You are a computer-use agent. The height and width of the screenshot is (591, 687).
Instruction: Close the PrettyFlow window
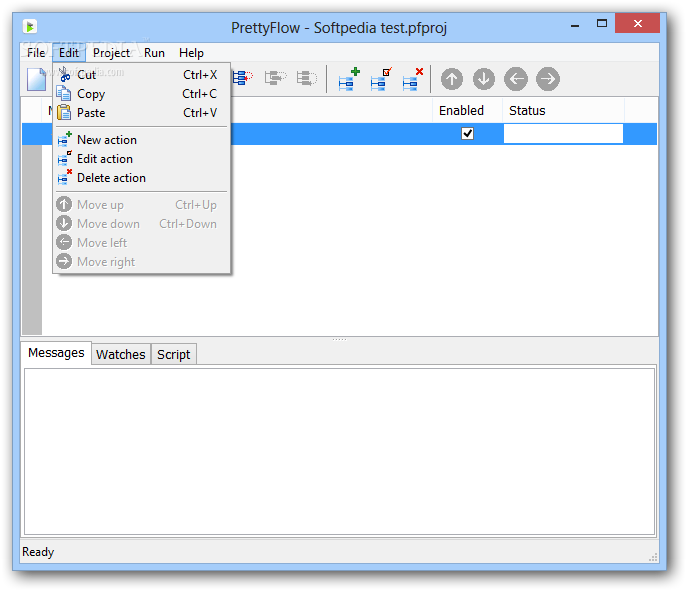[x=637, y=23]
